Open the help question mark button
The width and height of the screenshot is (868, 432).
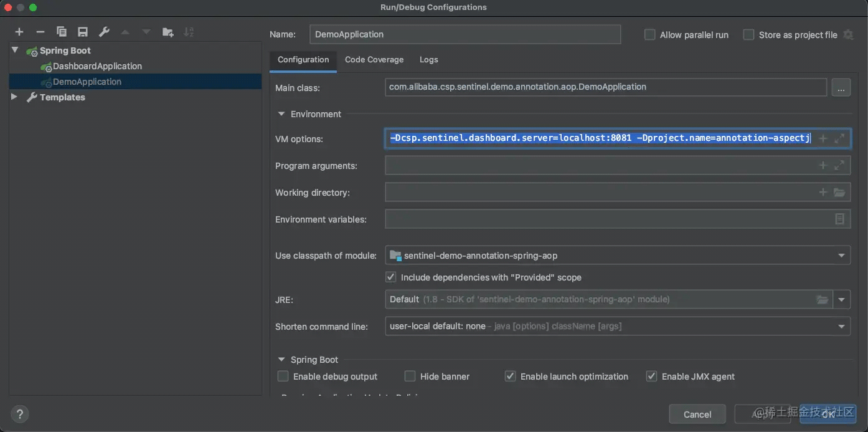pyautogui.click(x=20, y=414)
